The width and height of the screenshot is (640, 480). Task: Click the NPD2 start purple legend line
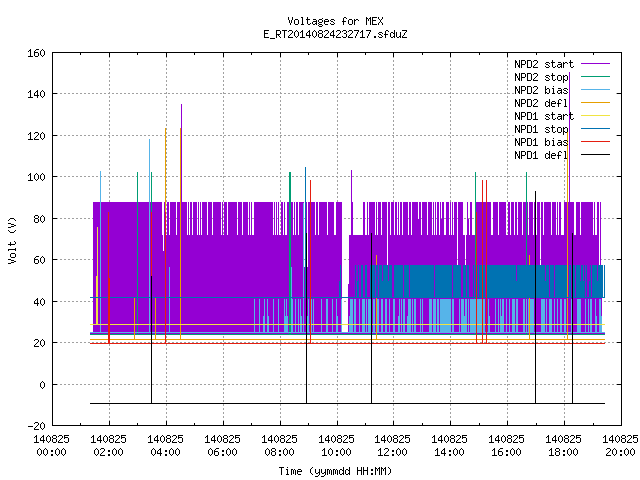(x=595, y=64)
